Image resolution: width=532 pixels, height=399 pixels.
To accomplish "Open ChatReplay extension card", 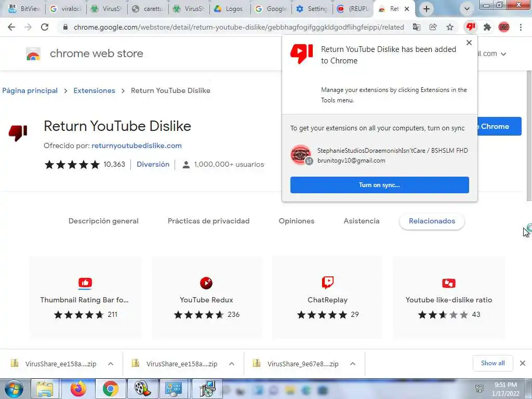I will 327,297.
